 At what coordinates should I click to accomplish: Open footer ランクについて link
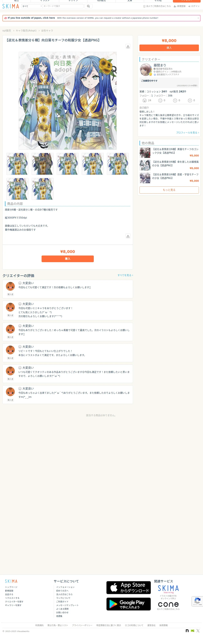63,598
